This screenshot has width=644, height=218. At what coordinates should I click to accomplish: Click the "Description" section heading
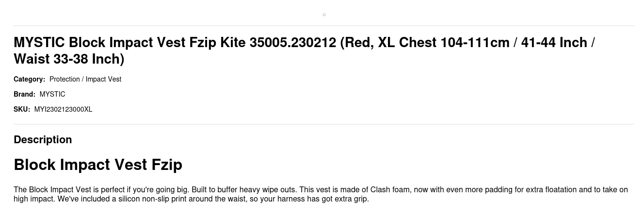click(x=43, y=140)
